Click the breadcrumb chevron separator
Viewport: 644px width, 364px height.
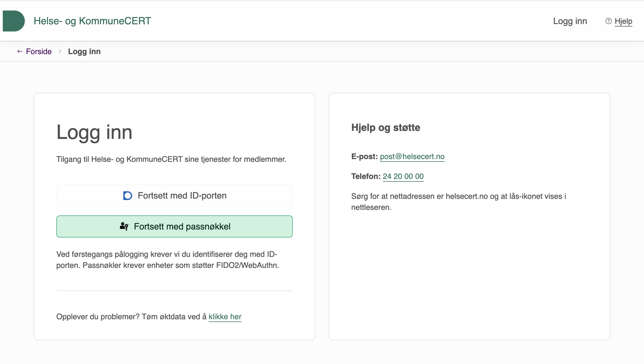(x=60, y=51)
